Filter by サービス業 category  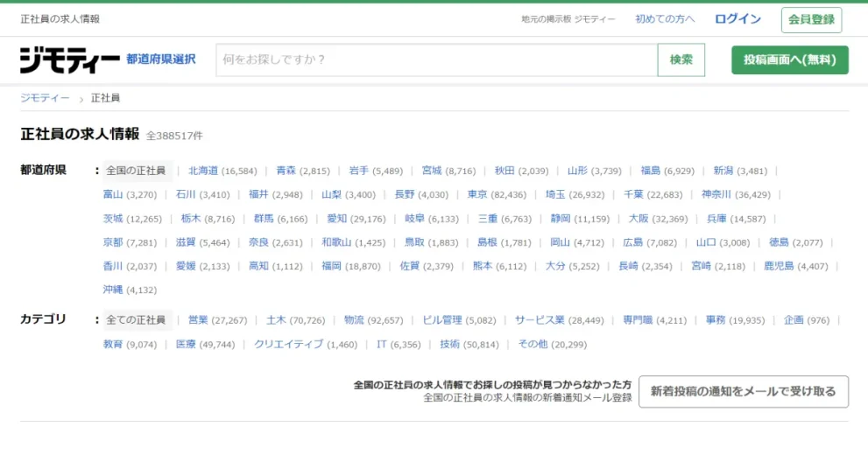pos(540,320)
